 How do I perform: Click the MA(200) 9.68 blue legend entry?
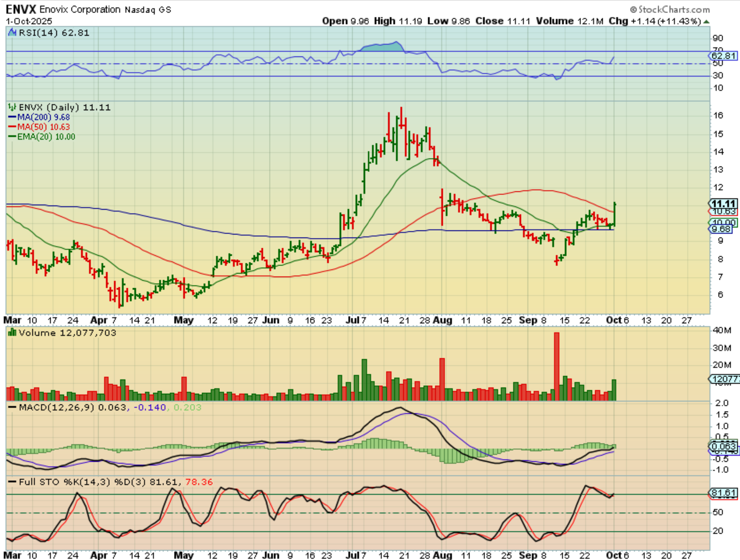pos(39,117)
